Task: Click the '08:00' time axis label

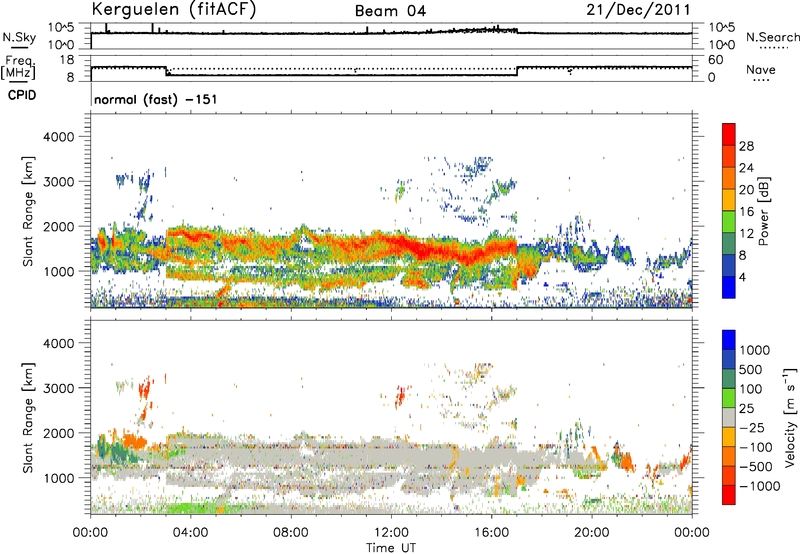Action: tap(291, 533)
